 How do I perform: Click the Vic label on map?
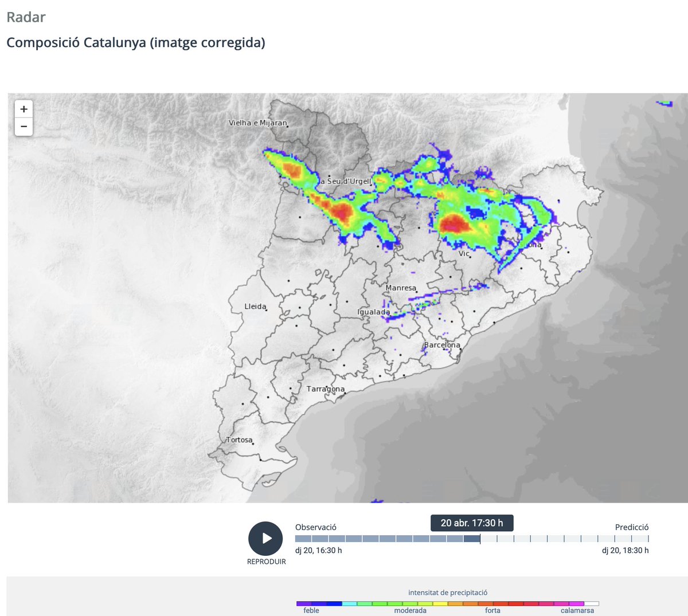(464, 253)
